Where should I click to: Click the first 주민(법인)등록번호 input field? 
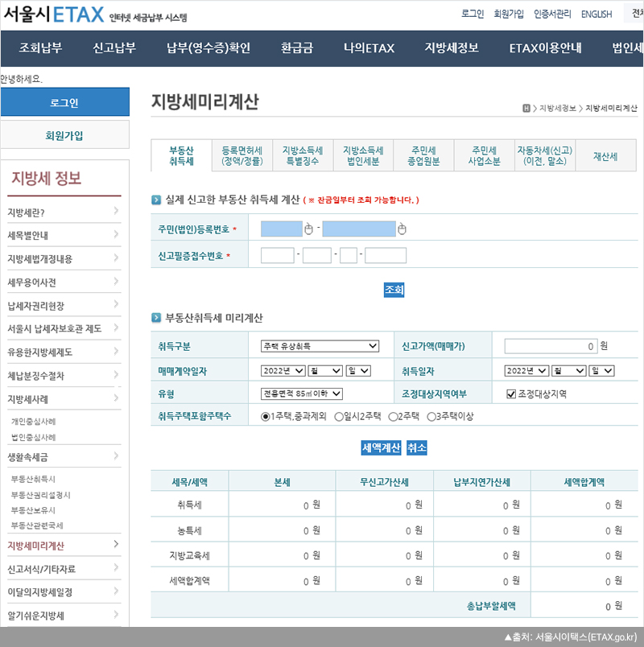pyautogui.click(x=282, y=229)
